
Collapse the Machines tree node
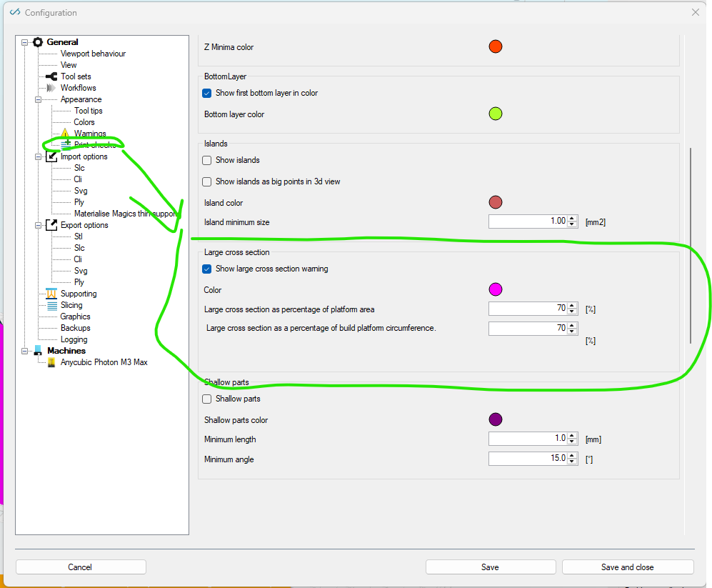click(x=25, y=351)
